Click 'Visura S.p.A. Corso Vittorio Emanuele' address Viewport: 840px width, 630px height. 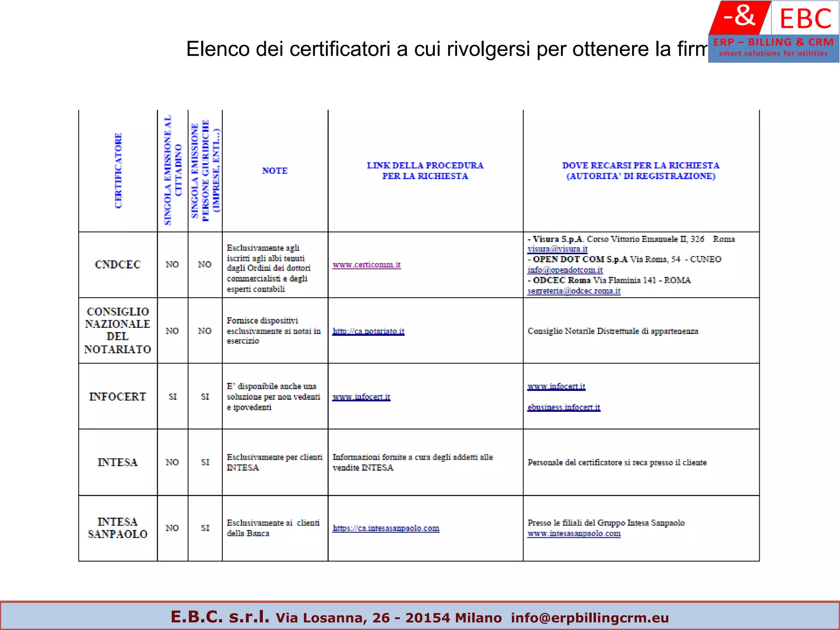pyautogui.click(x=631, y=239)
